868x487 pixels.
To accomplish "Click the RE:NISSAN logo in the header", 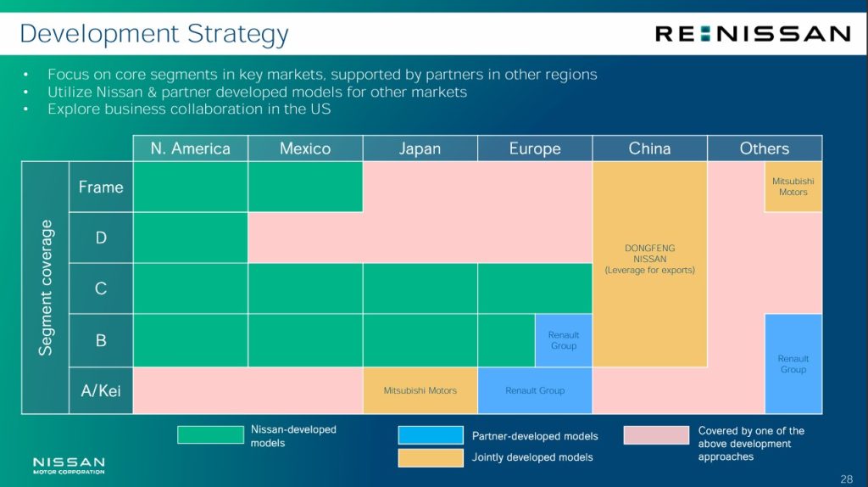I will coord(752,34).
